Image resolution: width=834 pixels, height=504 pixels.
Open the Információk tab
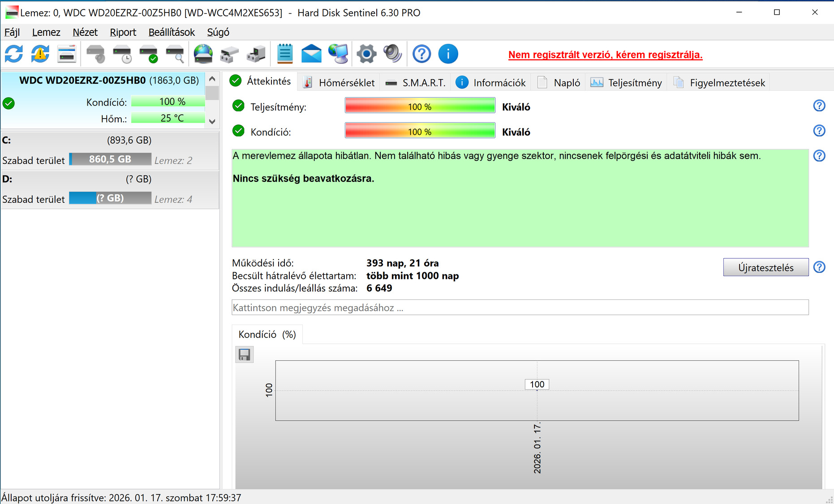[491, 83]
